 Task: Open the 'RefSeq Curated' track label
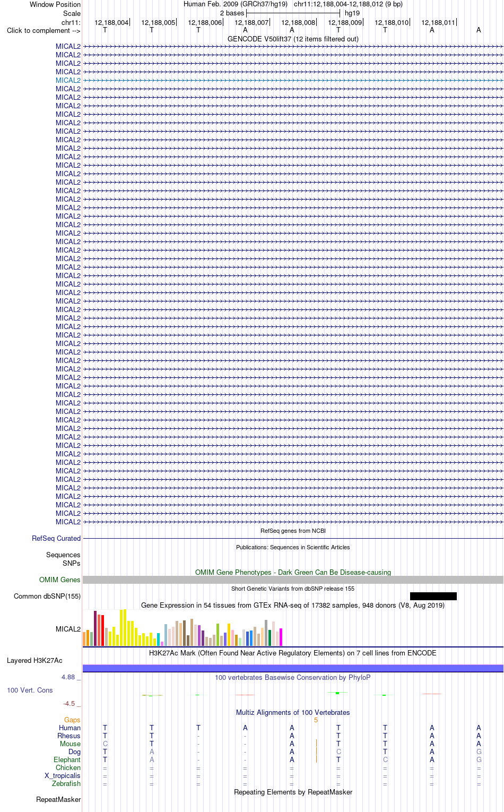[56, 538]
